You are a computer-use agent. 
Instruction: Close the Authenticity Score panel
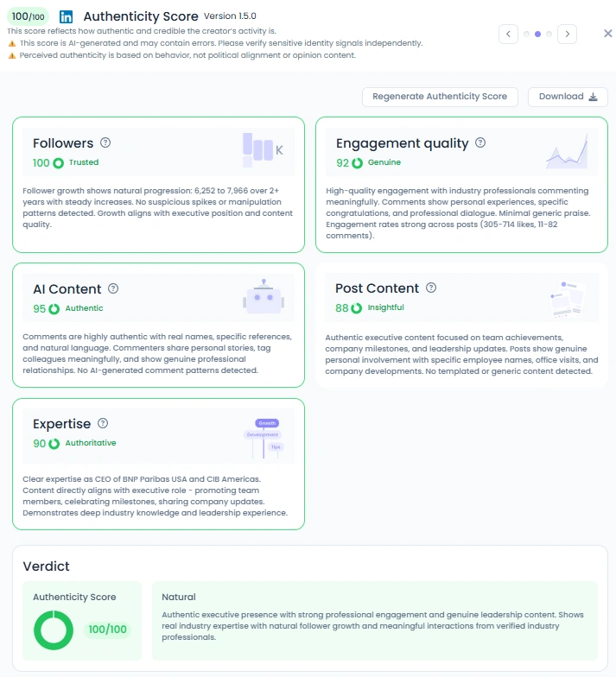click(607, 33)
